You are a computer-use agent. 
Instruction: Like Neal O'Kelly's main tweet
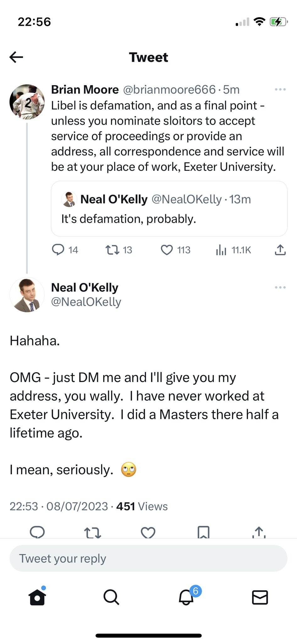[148, 532]
